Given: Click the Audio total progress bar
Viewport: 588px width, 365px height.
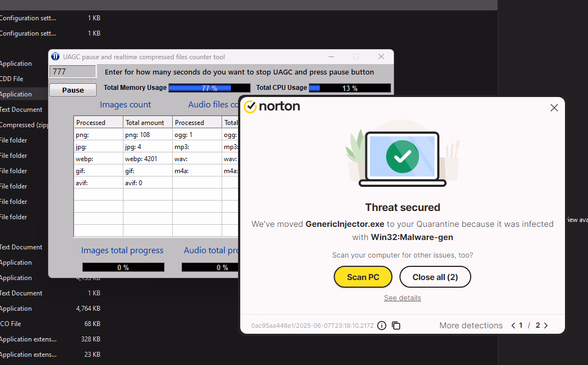Looking at the screenshot, I should (x=210, y=267).
